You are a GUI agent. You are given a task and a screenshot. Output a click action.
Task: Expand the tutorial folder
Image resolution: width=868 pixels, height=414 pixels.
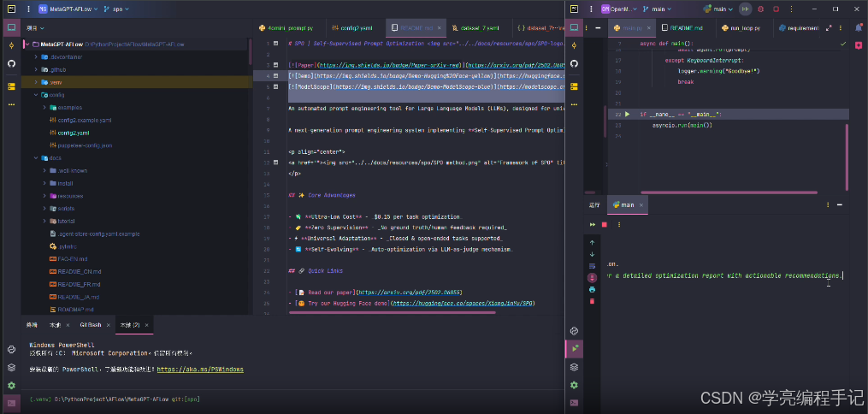click(44, 221)
